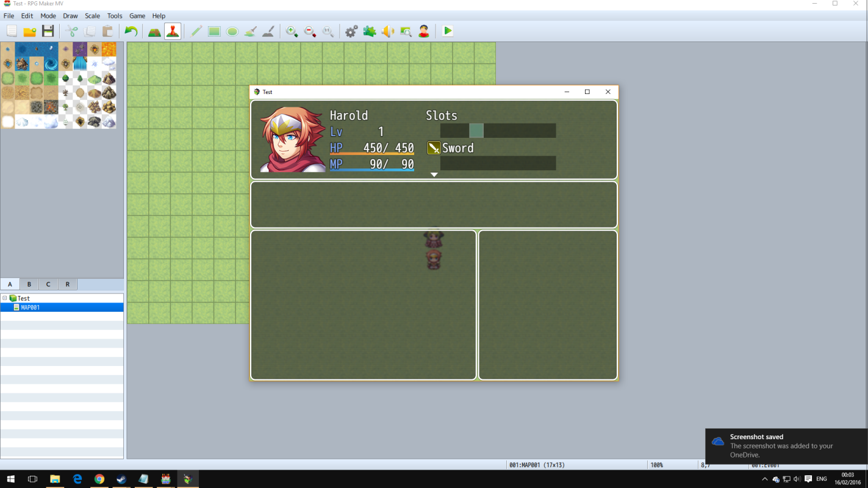
Task: Copy using the toolbar copy icon
Action: click(x=90, y=31)
